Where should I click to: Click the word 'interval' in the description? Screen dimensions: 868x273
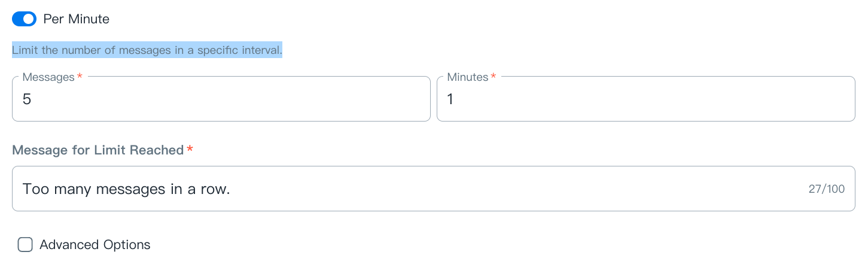click(260, 50)
